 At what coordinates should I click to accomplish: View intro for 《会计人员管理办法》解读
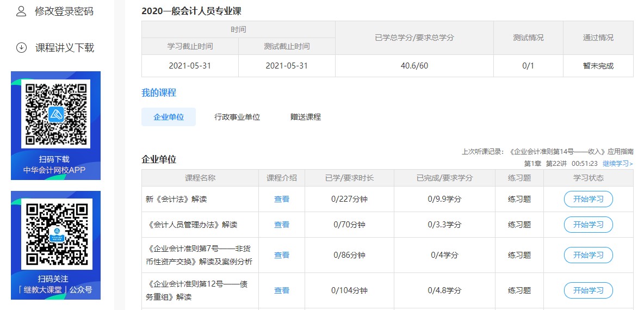282,225
